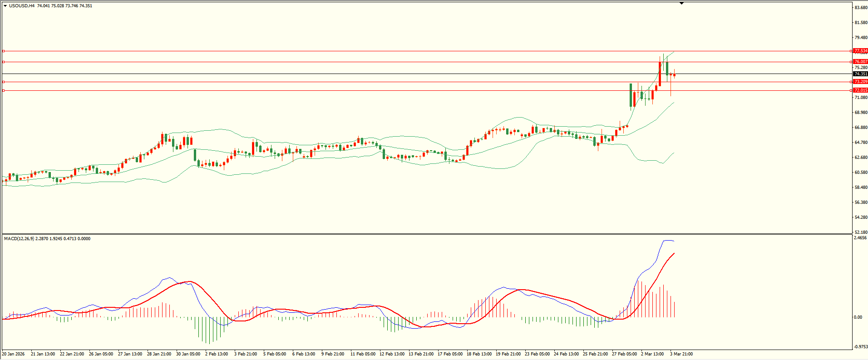Open the triangle dropdown beside USOUSD,H4
The image size is (868, 360).
[5, 6]
